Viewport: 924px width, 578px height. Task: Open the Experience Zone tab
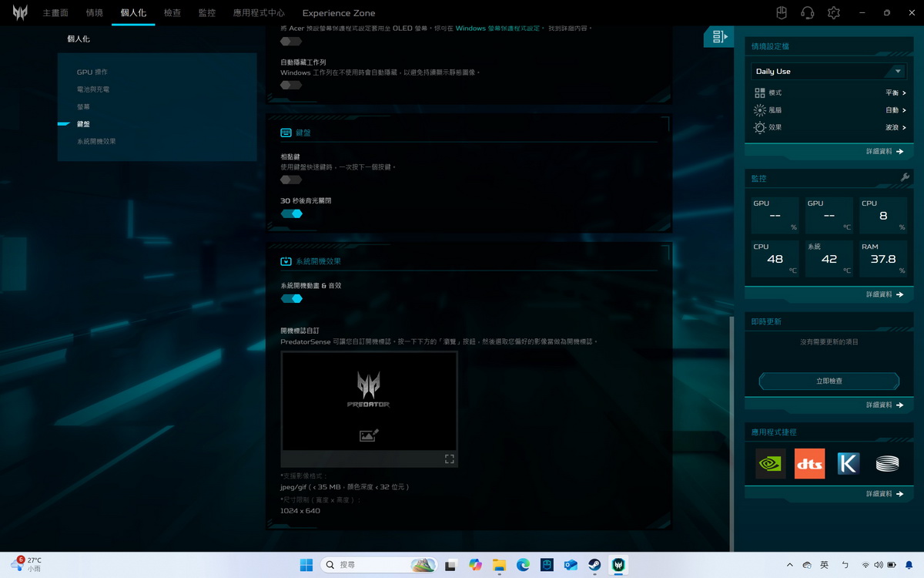click(339, 13)
